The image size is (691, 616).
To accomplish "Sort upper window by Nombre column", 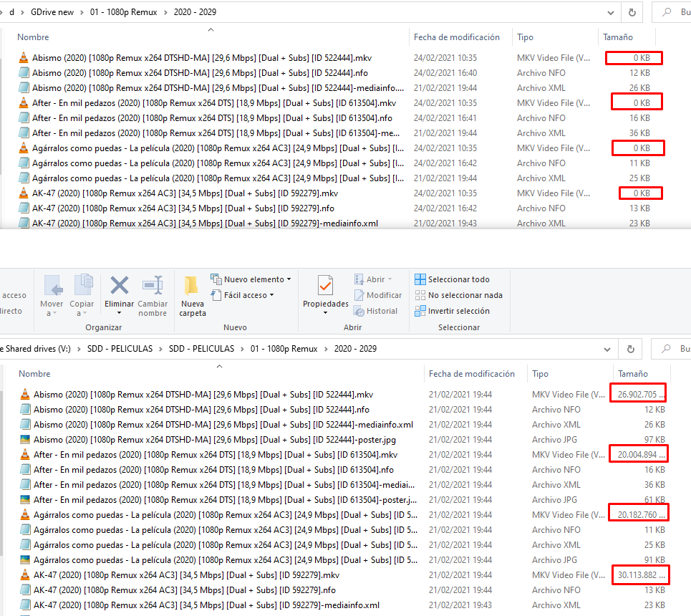I will coord(33,37).
